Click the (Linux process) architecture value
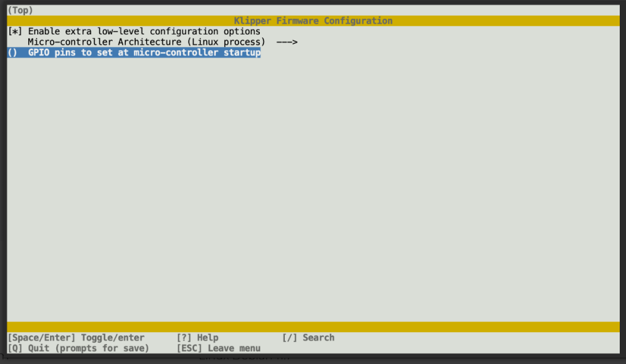 click(x=226, y=42)
